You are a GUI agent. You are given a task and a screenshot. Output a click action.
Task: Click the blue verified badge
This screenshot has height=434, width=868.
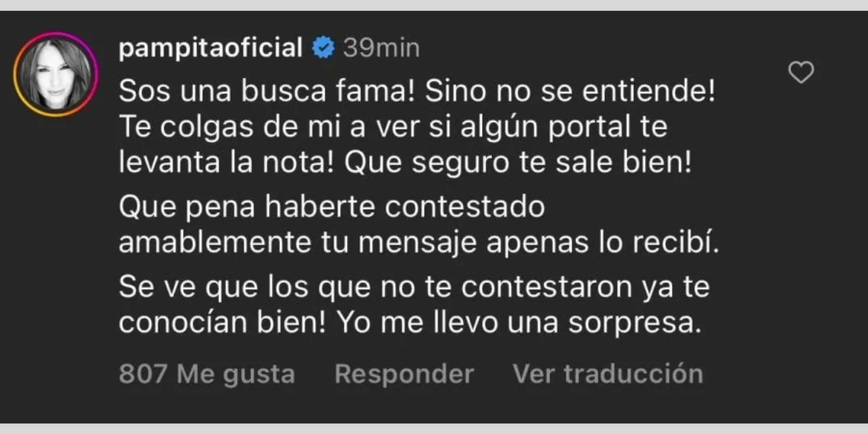coord(322,48)
